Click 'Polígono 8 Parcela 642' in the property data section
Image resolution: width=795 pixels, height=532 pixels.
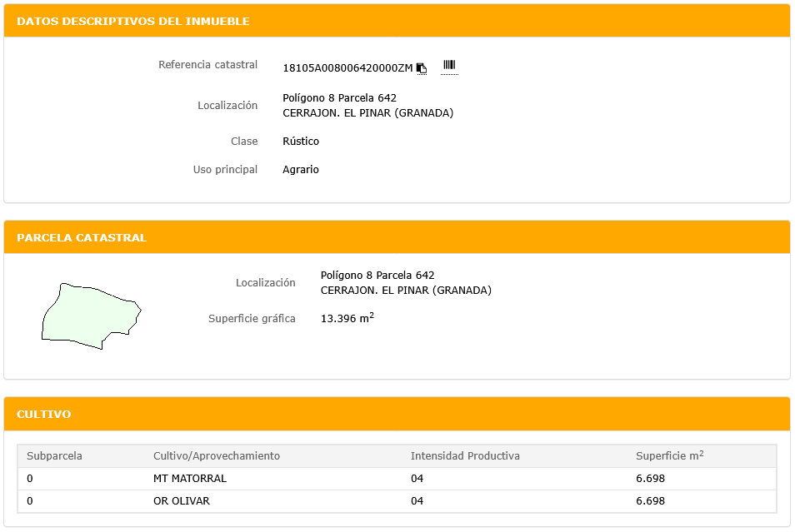339,98
